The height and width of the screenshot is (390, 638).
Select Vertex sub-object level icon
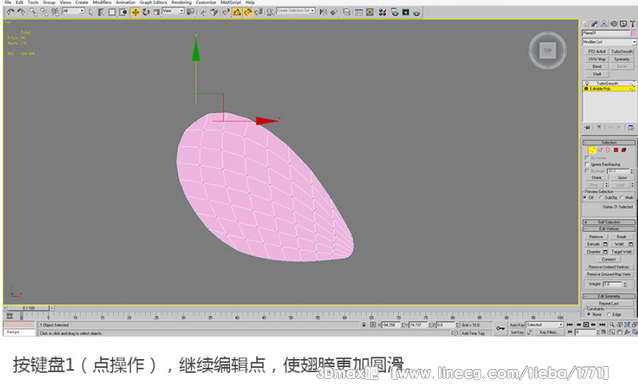(x=592, y=150)
